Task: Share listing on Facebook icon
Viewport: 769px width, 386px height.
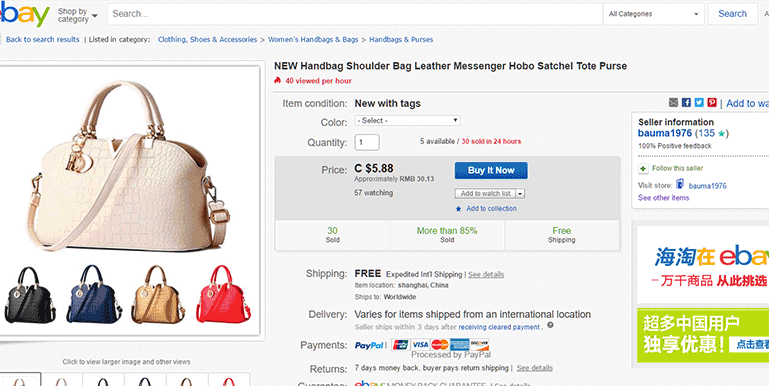Action: (x=686, y=103)
